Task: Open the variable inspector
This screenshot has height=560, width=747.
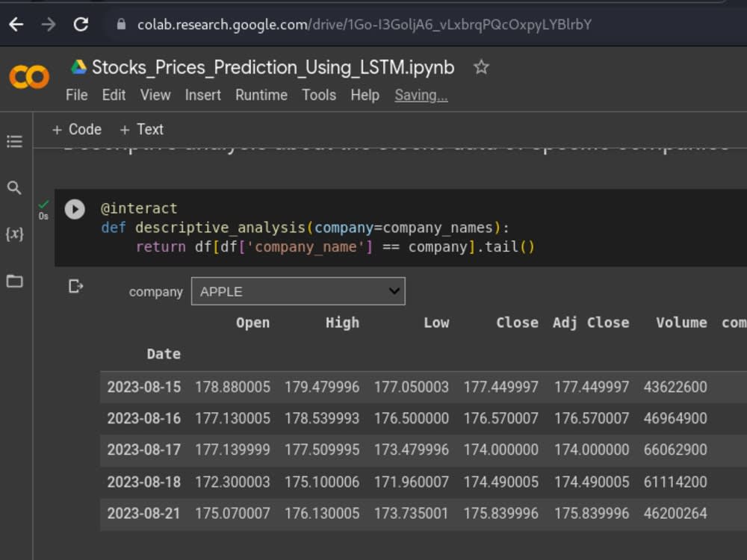Action: (x=13, y=234)
